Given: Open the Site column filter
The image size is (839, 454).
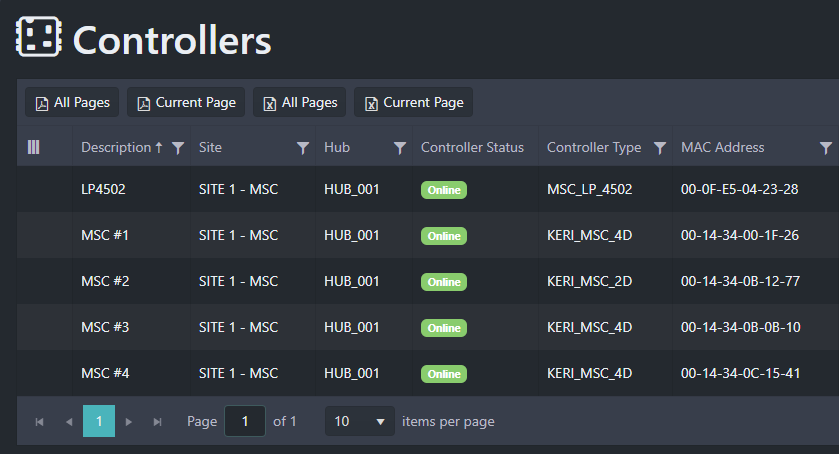Looking at the screenshot, I should click(303, 148).
